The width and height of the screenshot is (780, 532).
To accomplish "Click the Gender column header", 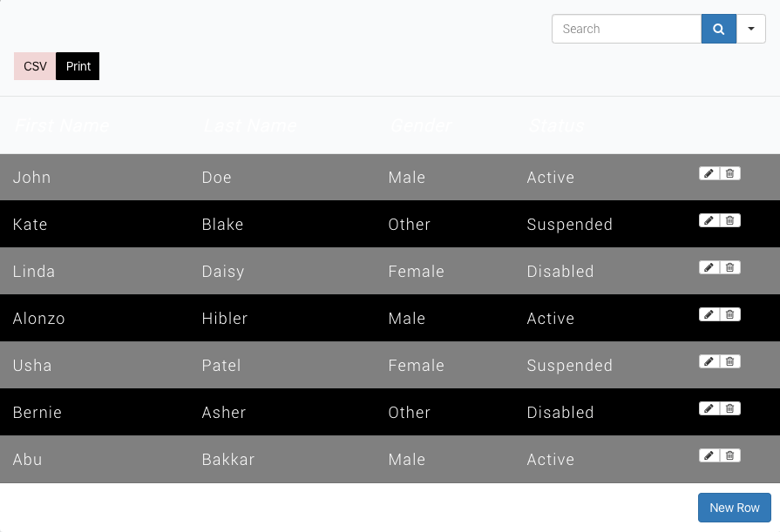I will point(421,125).
